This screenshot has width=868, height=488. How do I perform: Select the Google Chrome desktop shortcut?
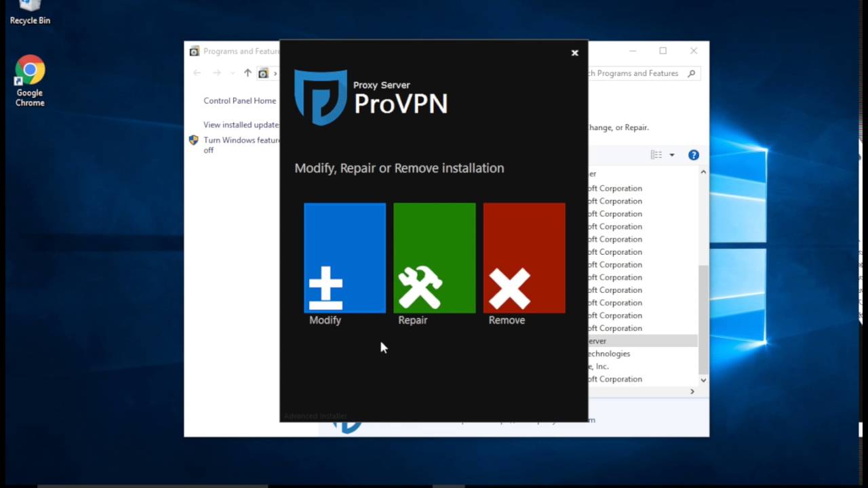click(30, 81)
